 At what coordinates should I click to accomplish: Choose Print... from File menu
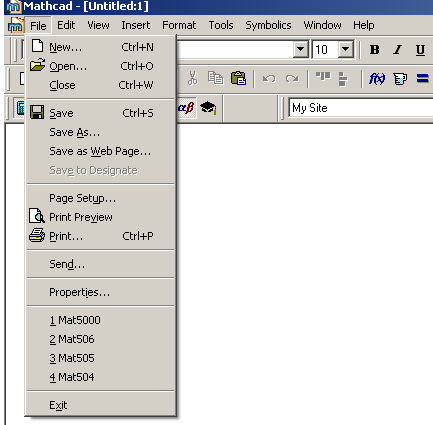pos(100,236)
